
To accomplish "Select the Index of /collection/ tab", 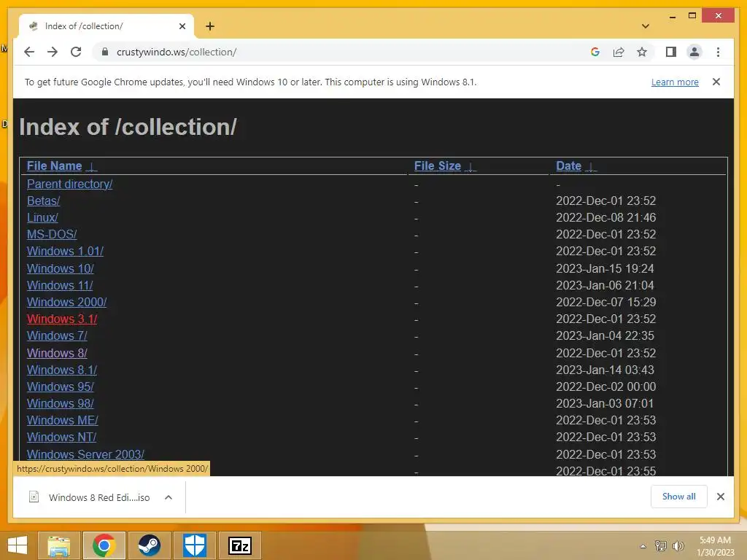I will [107, 26].
